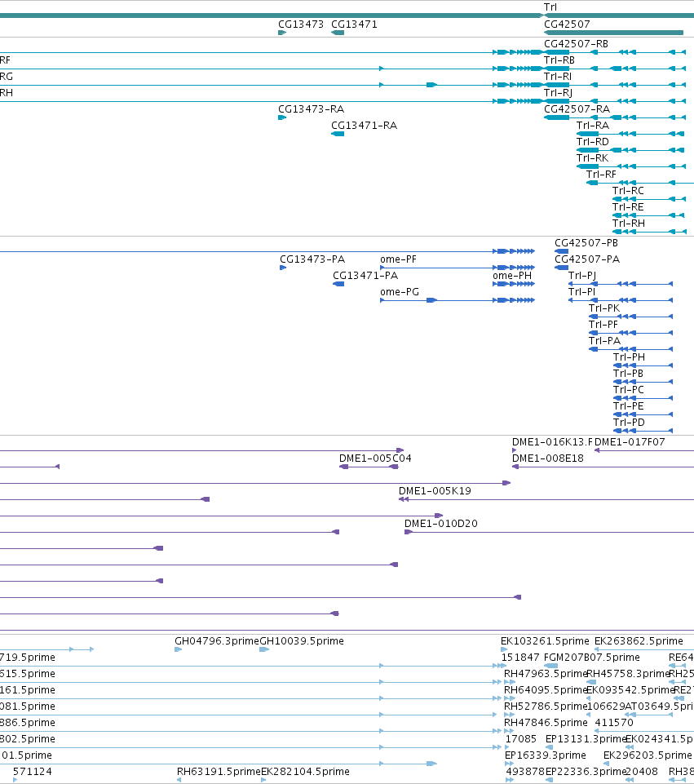Click the EK103261.5prime EST label

point(545,641)
